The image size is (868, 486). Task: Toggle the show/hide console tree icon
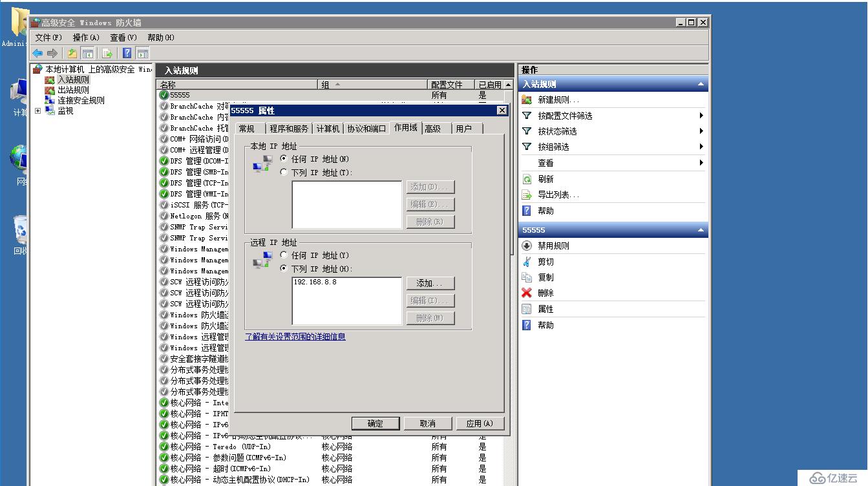pos(88,54)
